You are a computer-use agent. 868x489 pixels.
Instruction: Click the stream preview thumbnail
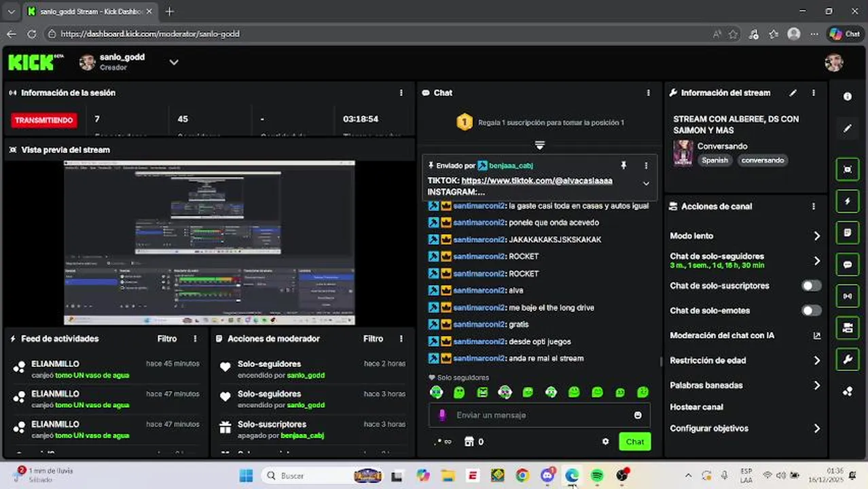209,242
